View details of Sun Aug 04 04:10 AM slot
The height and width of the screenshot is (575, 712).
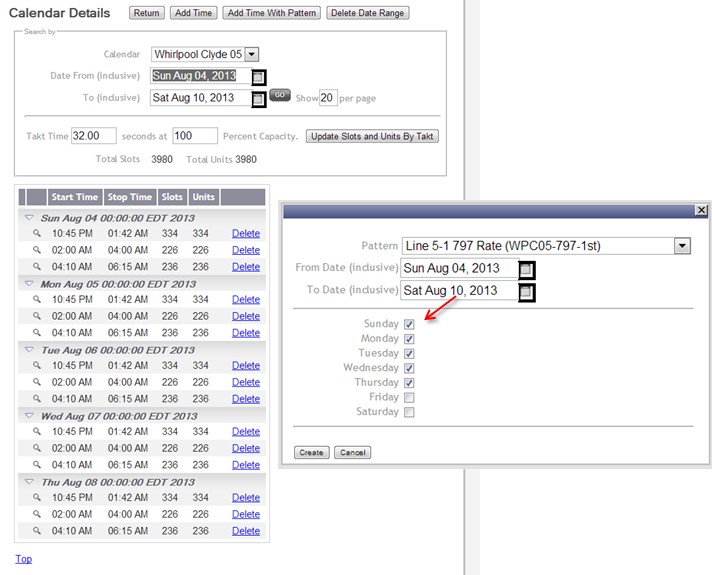(37, 267)
